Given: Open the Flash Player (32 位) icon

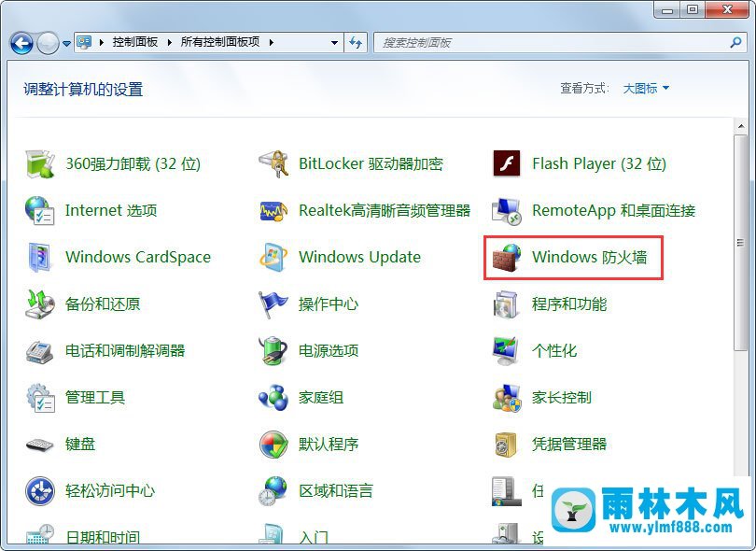Looking at the screenshot, I should [507, 163].
